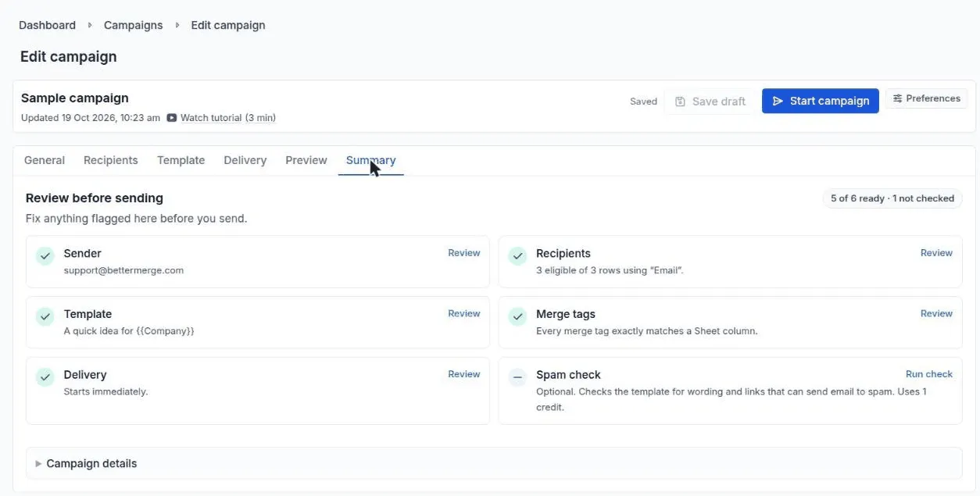Click the floppy disk icon in Save draft
Image resolution: width=980 pixels, height=496 pixels.
coord(680,102)
